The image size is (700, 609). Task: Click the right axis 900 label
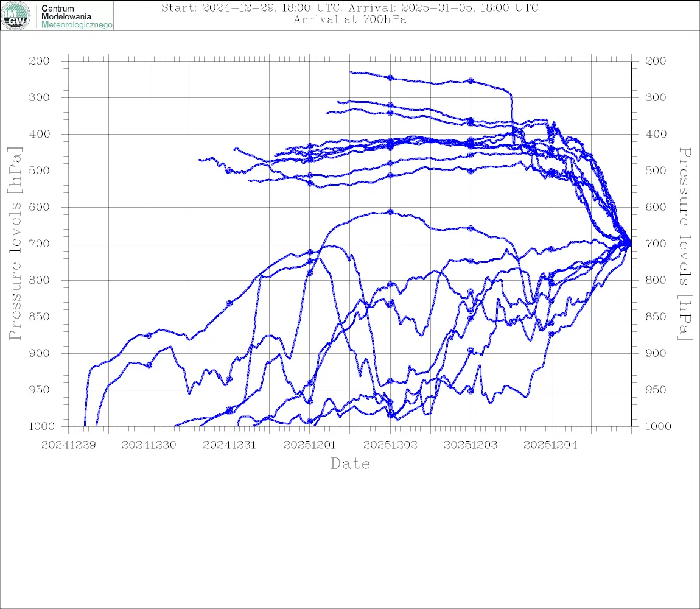(656, 353)
